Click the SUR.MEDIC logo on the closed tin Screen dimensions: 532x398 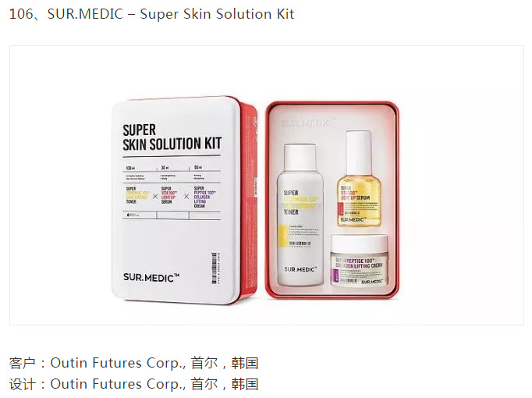151,277
